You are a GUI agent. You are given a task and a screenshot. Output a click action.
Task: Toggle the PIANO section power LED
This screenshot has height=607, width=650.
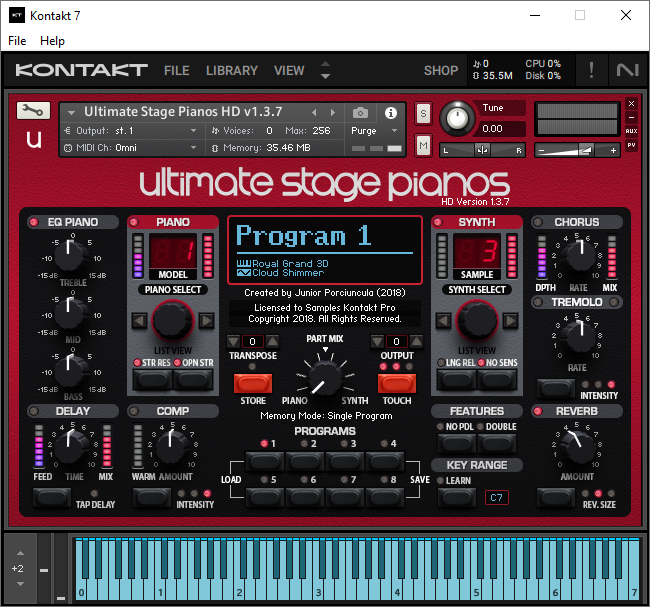[134, 222]
